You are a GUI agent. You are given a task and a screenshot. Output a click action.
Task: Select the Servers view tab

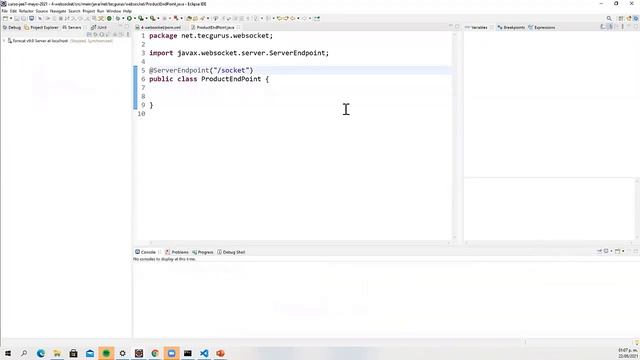point(72,27)
